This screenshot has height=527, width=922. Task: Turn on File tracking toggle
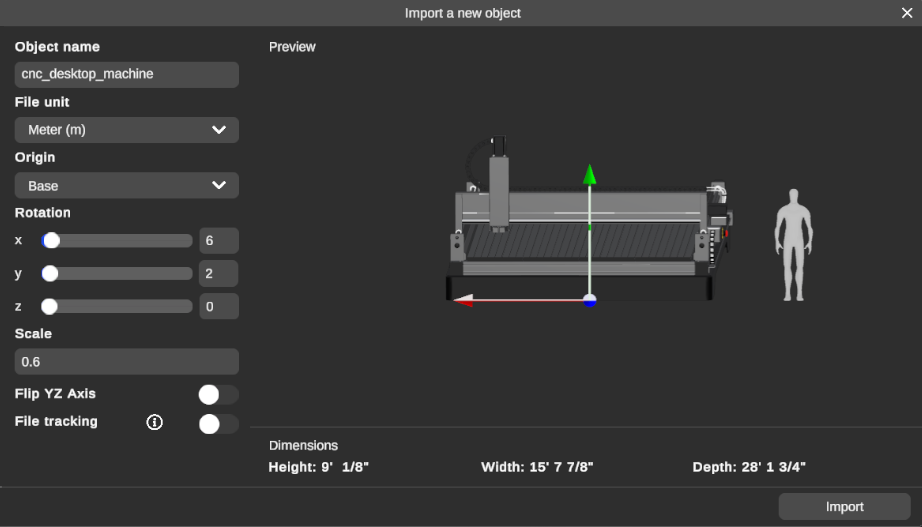[218, 424]
